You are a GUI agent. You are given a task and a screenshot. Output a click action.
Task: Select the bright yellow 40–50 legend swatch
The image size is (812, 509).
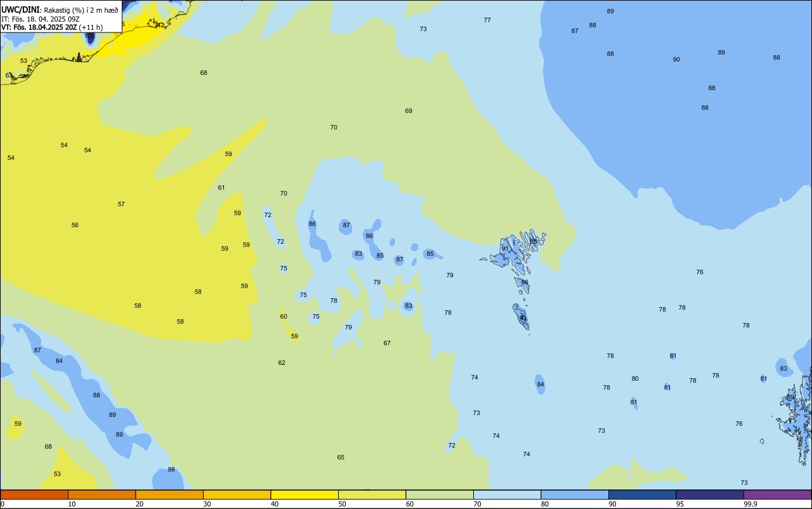(304, 494)
